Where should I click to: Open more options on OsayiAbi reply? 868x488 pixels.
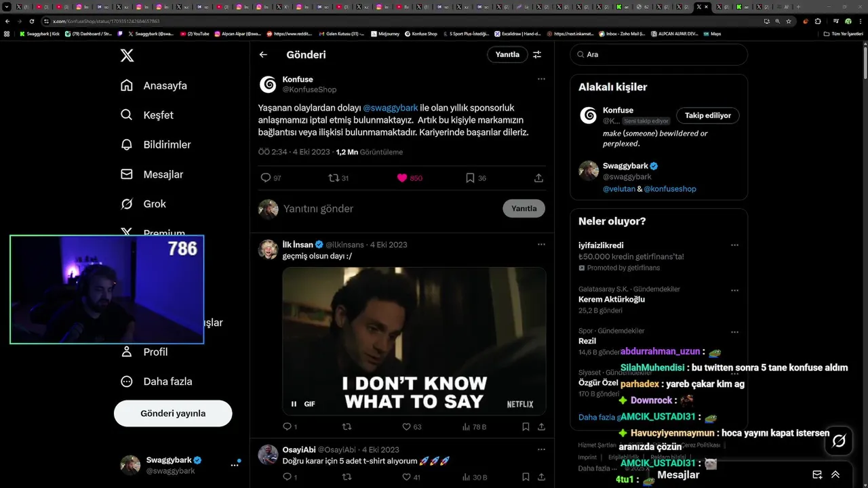point(541,449)
